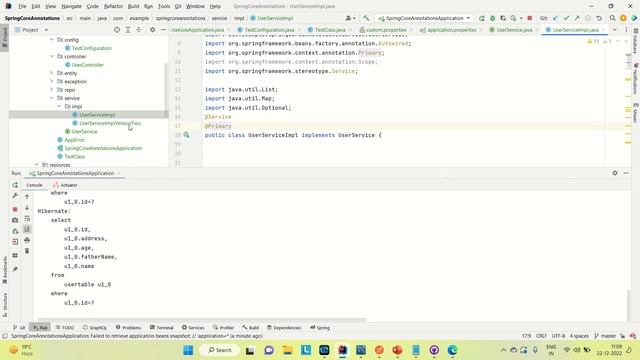The image size is (640, 360).
Task: Open the Navigate menu
Action: tap(71, 6)
